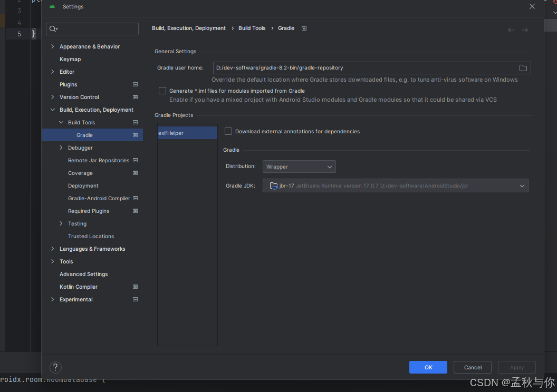Viewport: 557px width, 392px height.
Task: Expand the Testing node
Action: click(61, 223)
